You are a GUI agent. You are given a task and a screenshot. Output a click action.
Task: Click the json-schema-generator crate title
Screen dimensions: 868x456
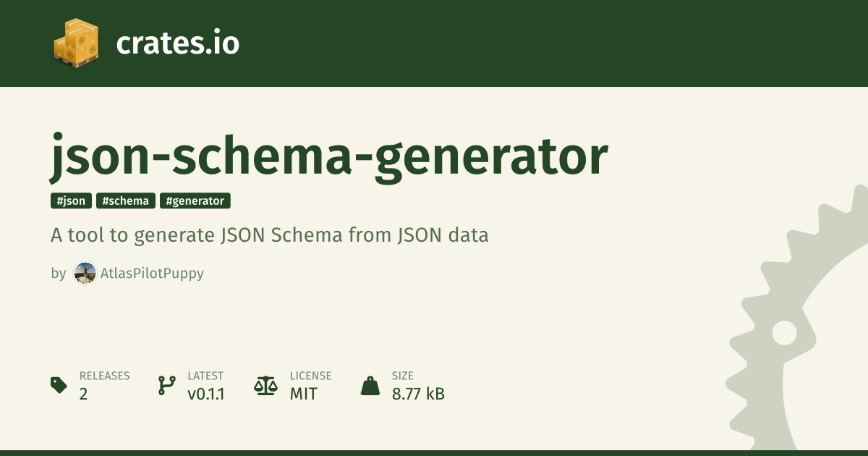click(x=329, y=155)
